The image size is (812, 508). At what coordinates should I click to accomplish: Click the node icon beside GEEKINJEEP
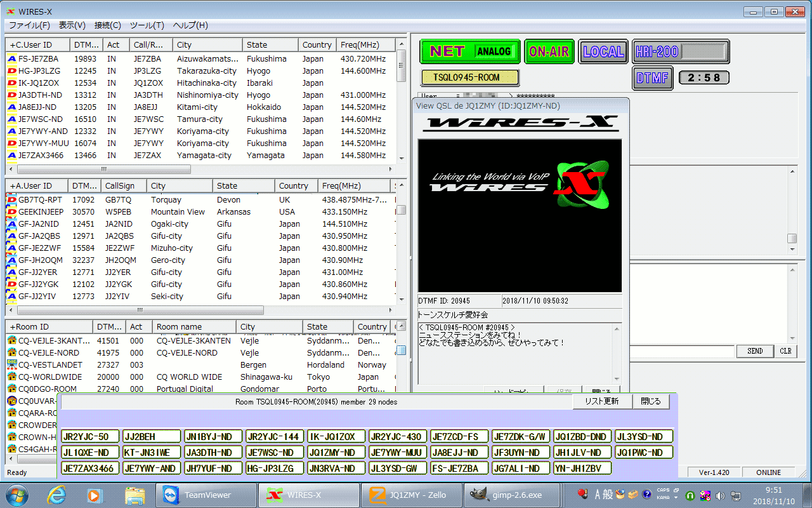click(x=11, y=212)
